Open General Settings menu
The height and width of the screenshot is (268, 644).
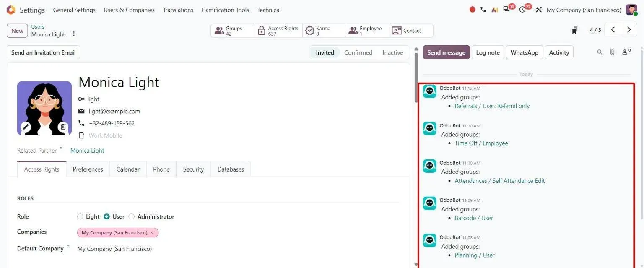[74, 10]
